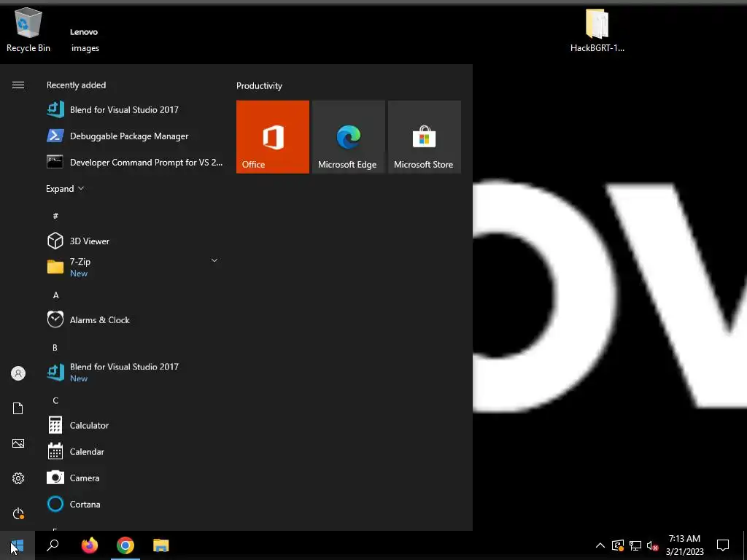Open the 7-Zip folder entry

[x=135, y=267]
